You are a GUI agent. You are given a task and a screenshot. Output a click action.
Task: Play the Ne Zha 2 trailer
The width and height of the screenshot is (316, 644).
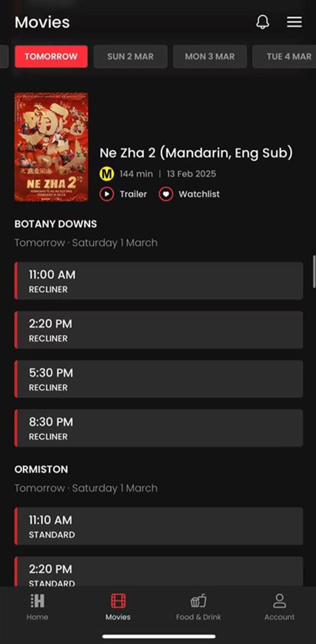click(107, 194)
